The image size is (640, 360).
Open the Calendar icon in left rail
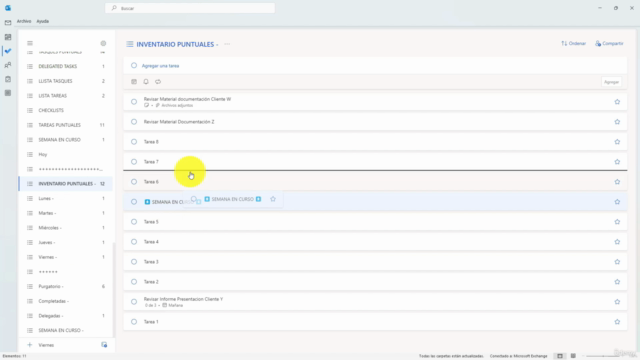coord(8,37)
